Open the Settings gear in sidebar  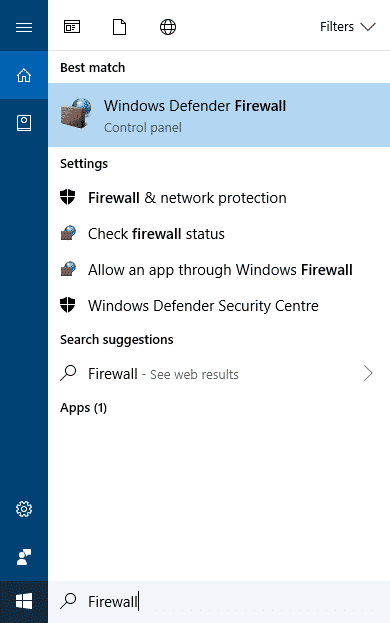[24, 509]
